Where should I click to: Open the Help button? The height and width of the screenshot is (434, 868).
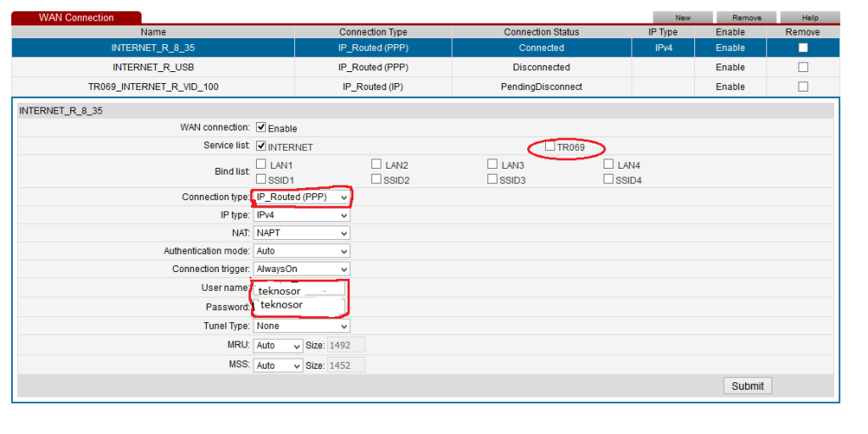(x=810, y=17)
